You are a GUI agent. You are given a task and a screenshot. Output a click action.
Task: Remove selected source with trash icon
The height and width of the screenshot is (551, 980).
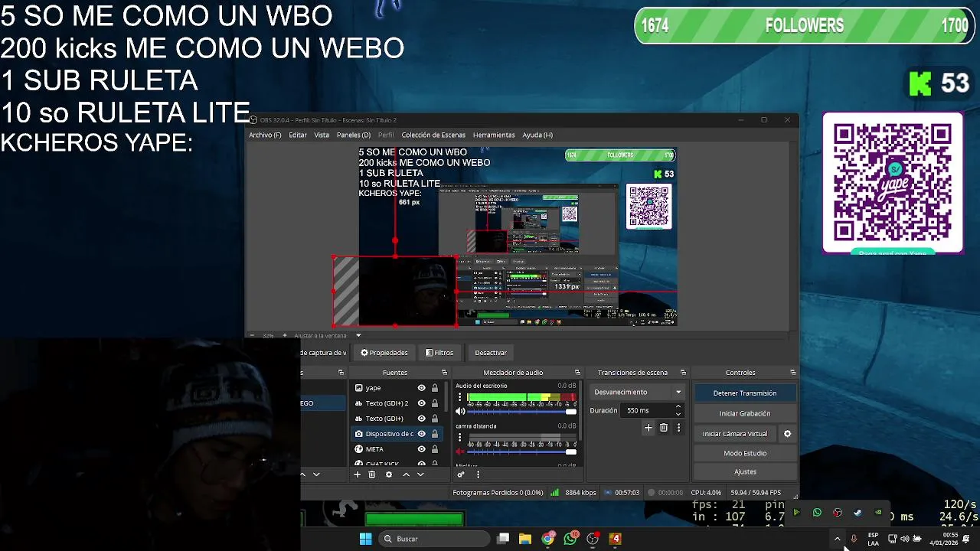[372, 474]
